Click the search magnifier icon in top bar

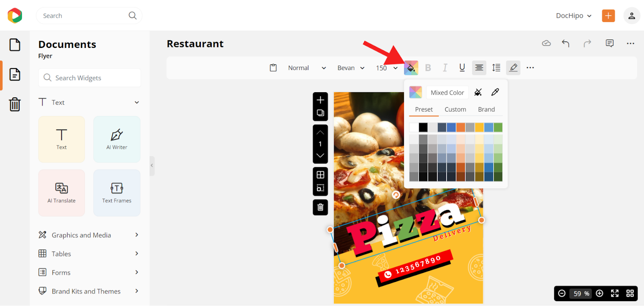[x=132, y=15]
